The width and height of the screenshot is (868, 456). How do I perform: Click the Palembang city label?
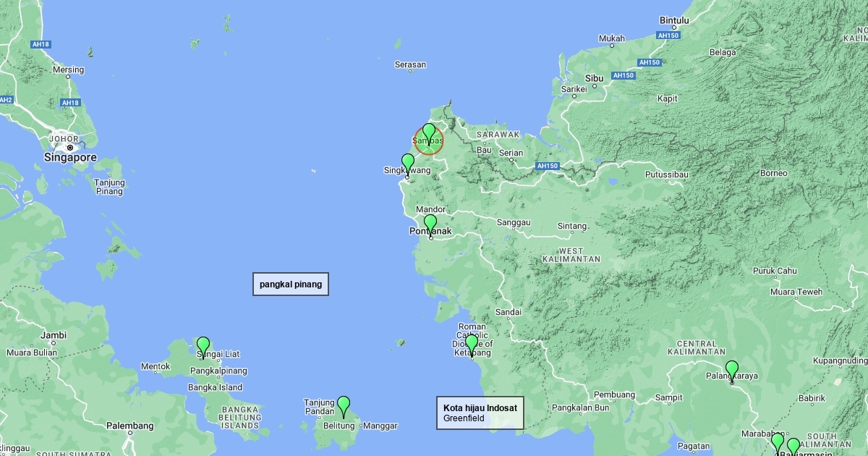click(x=129, y=426)
